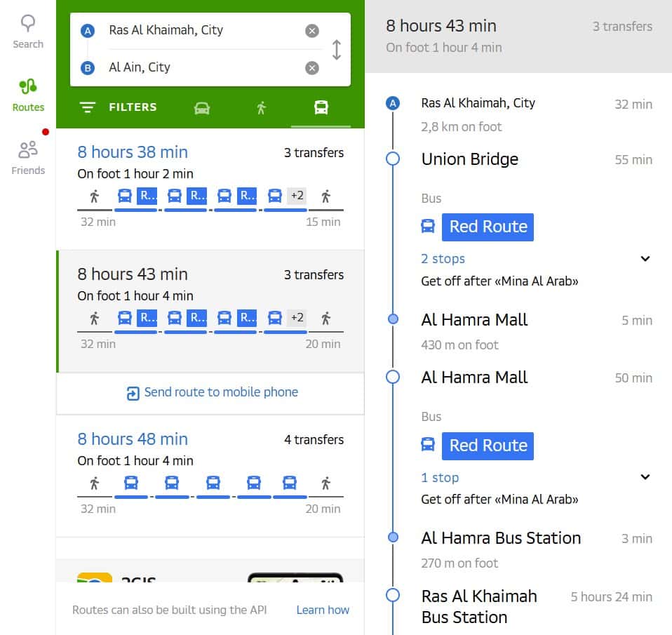This screenshot has width=672, height=635.
Task: Clear the Ras Al Khaimah origin field
Action: point(312,31)
